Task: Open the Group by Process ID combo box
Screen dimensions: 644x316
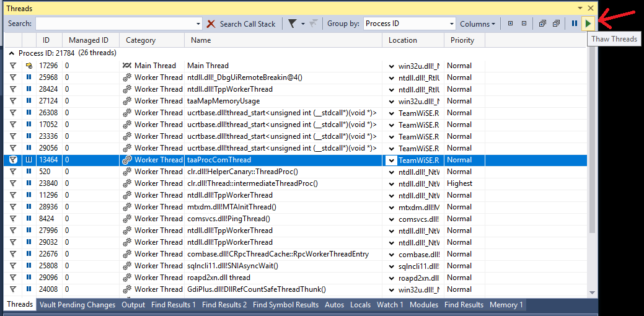Action: pyautogui.click(x=410, y=24)
